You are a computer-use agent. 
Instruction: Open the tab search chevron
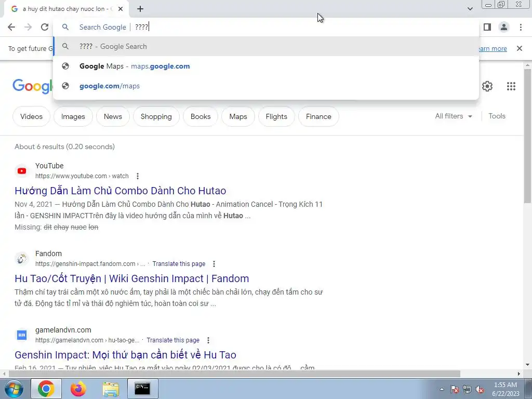pos(470,9)
